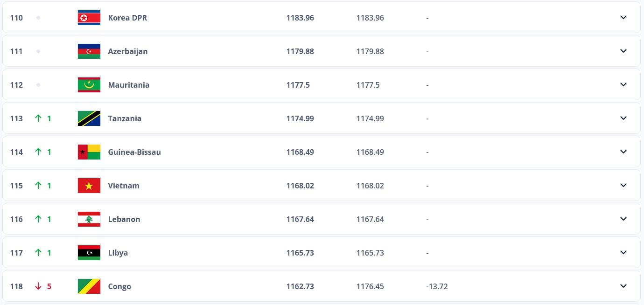Viewport: 644px width, 305px height.
Task: Click the Guinea-Bissau flag icon
Action: coord(89,152)
